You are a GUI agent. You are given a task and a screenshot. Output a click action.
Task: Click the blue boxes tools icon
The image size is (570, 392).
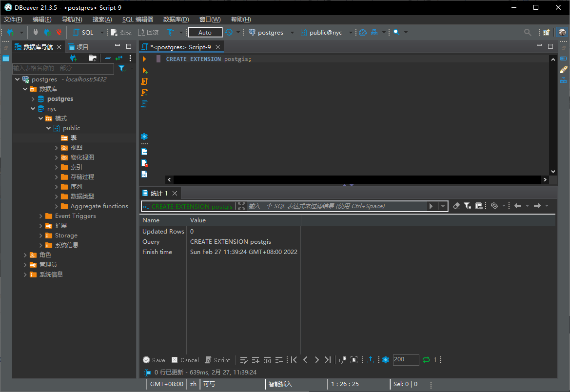coord(374,32)
